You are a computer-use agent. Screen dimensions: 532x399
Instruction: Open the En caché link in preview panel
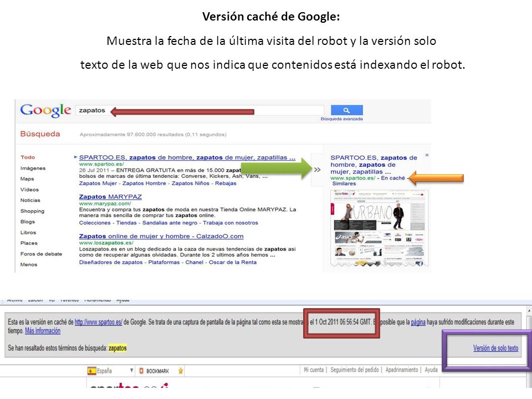click(392, 178)
